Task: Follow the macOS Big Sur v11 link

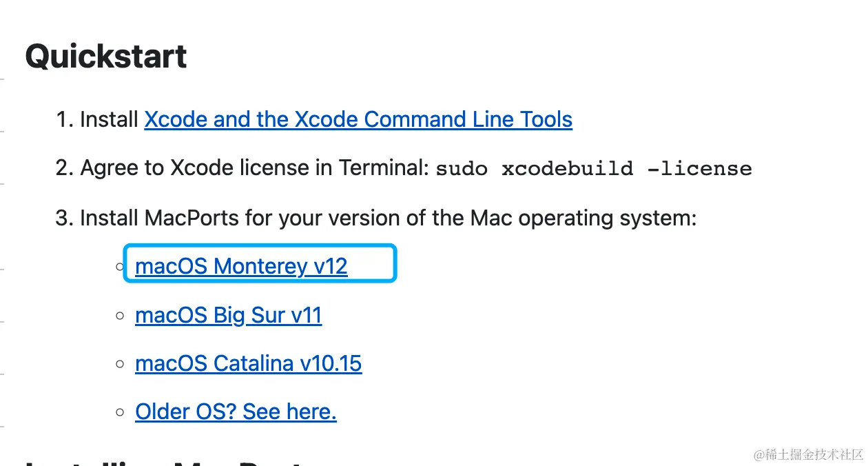Action: [x=229, y=315]
